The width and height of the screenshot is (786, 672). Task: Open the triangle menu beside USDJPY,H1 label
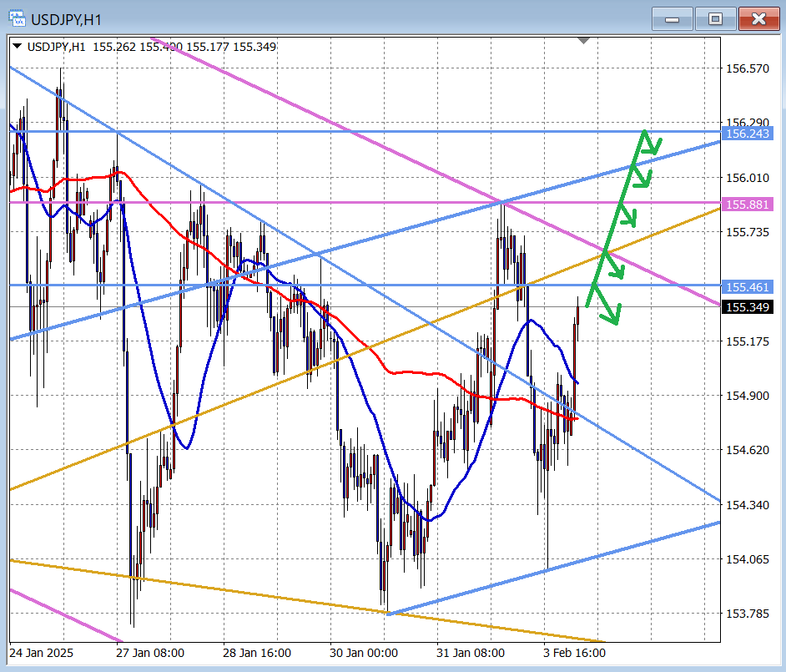tap(18, 47)
